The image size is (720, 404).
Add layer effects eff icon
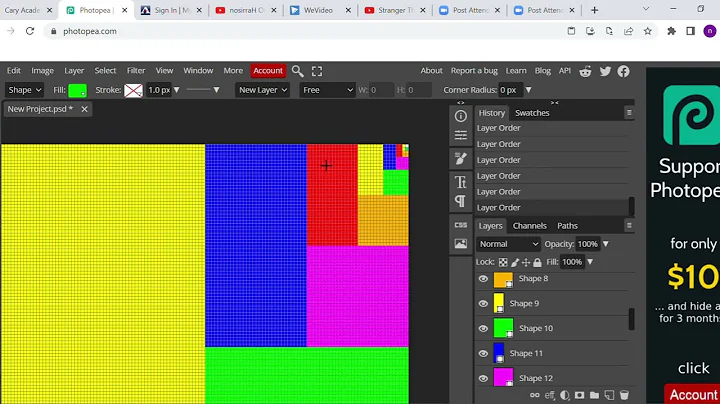coord(550,395)
